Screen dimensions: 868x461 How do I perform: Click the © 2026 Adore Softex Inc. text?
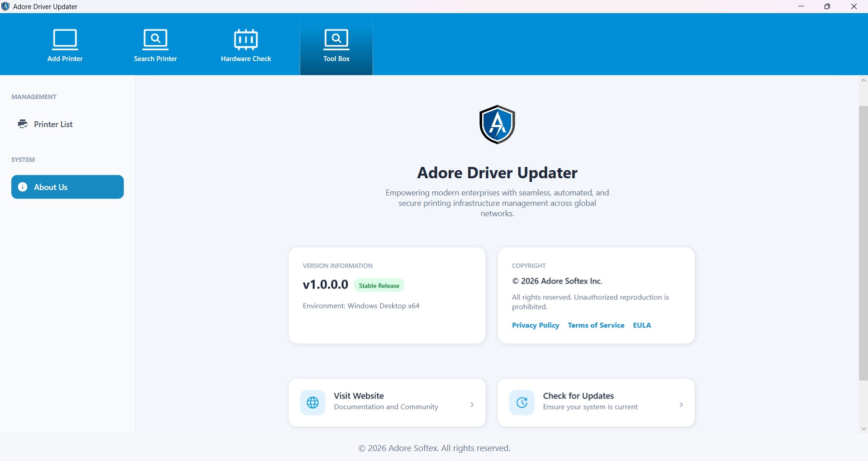[557, 281]
